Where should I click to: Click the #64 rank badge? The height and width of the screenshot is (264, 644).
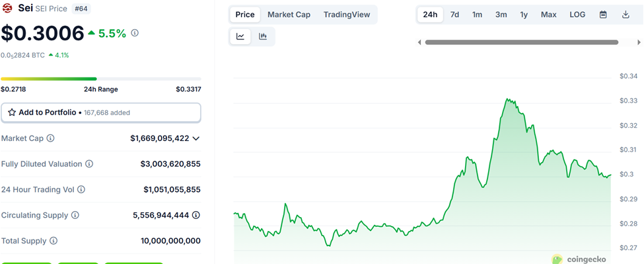(x=81, y=9)
